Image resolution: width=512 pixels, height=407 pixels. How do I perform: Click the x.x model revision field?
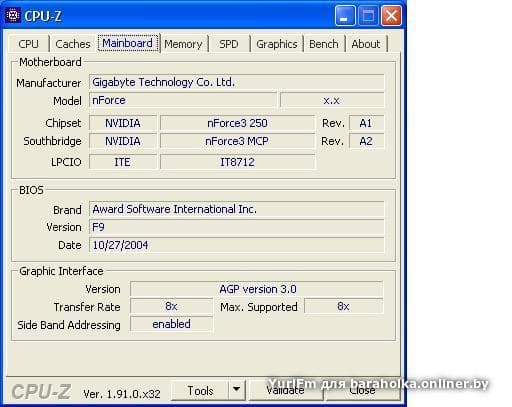[x=332, y=100]
